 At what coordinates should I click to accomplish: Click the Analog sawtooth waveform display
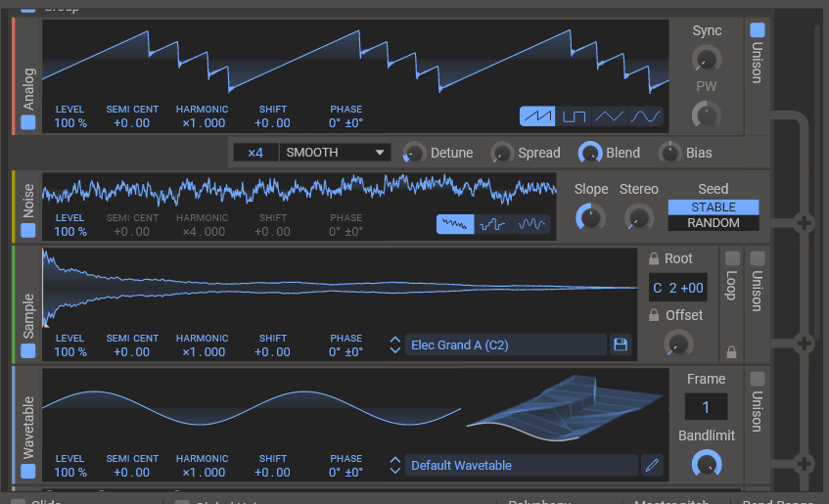coord(355,61)
